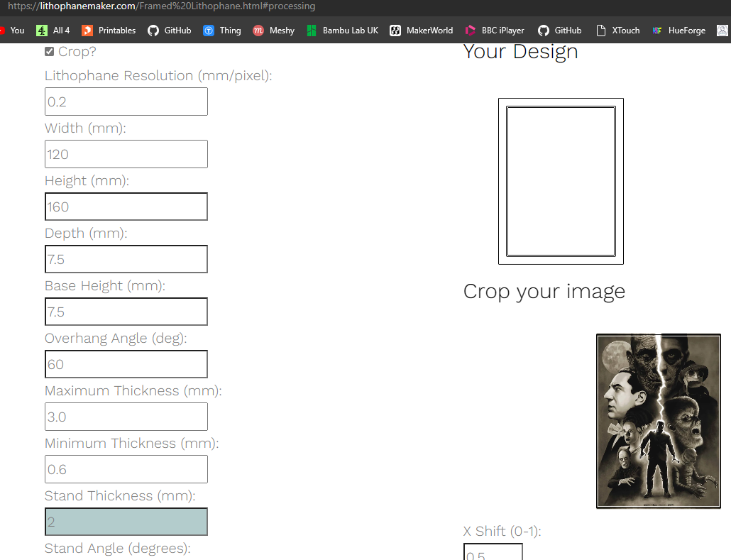731x560 pixels.
Task: Open the Thing bookmark icon
Action: point(209,31)
